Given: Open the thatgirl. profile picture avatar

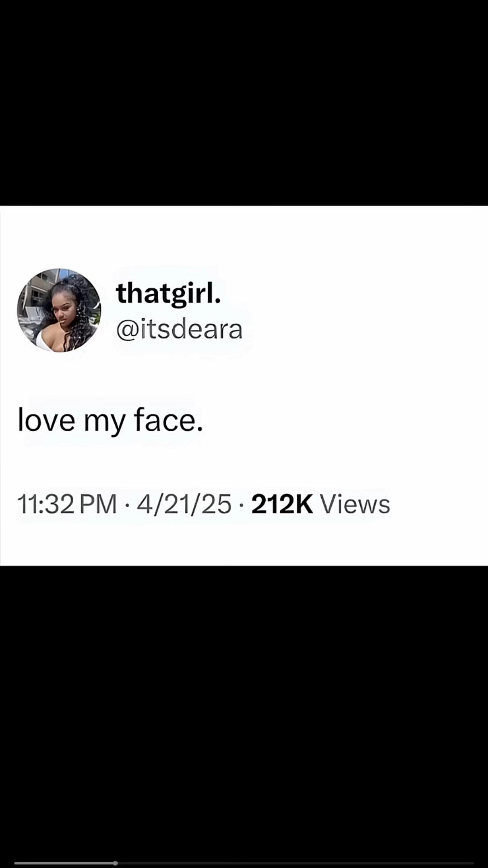Looking at the screenshot, I should click(59, 310).
